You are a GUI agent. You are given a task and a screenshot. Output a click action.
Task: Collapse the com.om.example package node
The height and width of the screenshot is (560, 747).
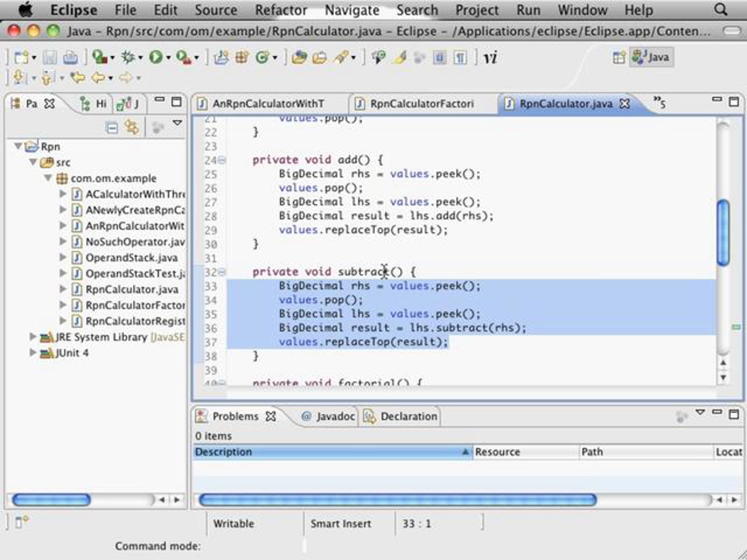[48, 178]
